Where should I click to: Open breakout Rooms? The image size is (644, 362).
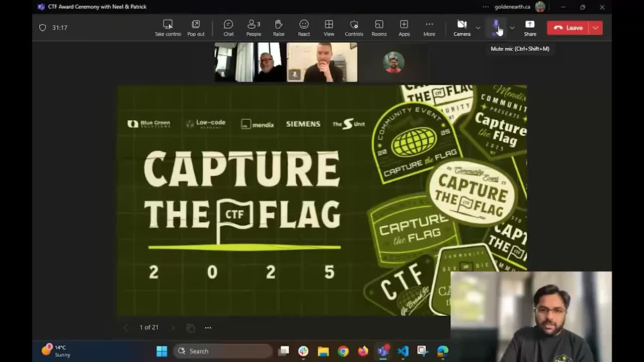pyautogui.click(x=379, y=28)
